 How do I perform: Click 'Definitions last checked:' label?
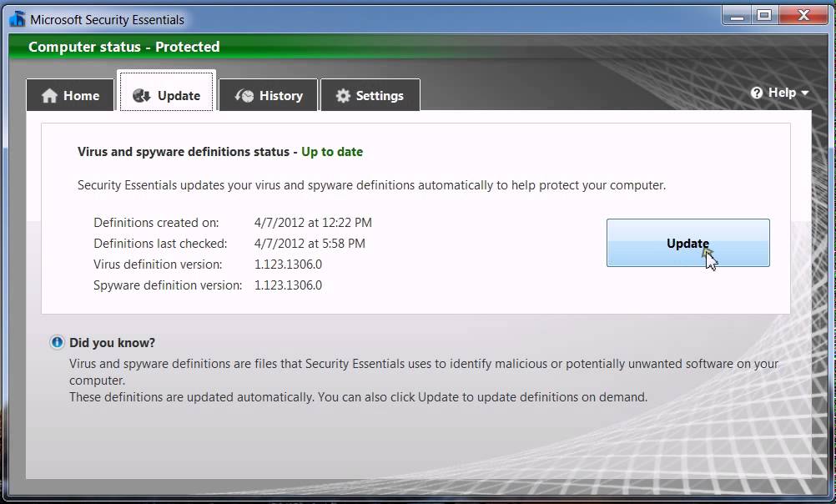coord(160,243)
